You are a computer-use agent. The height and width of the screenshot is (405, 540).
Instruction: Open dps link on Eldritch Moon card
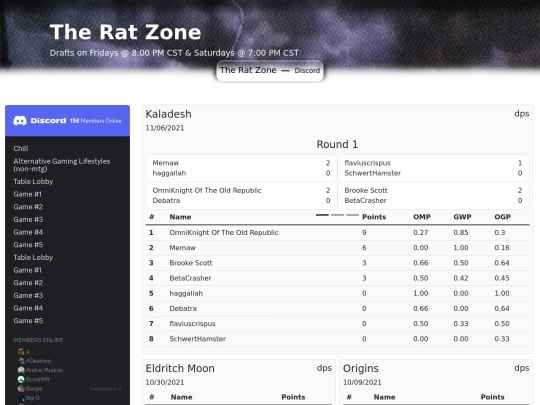coord(324,368)
